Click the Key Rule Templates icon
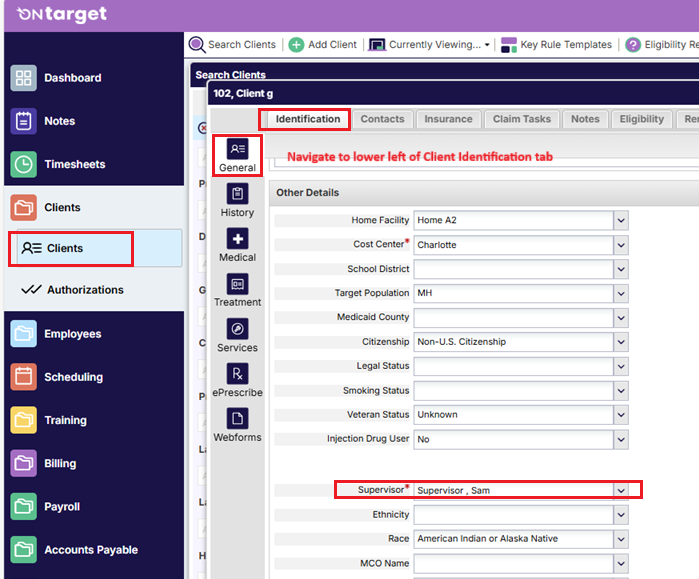The width and height of the screenshot is (699, 579). 509,45
